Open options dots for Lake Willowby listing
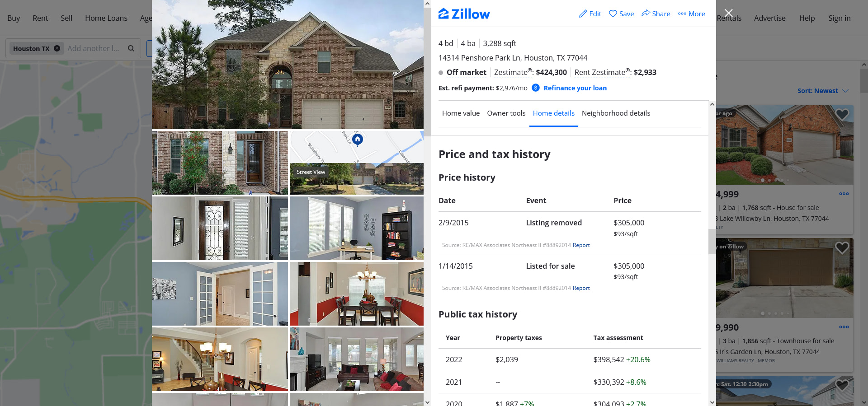Viewport: 868px width, 406px height. tap(844, 194)
